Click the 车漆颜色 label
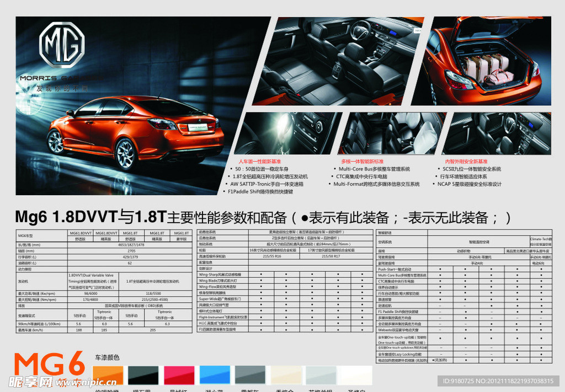The image size is (565, 392). [107, 357]
